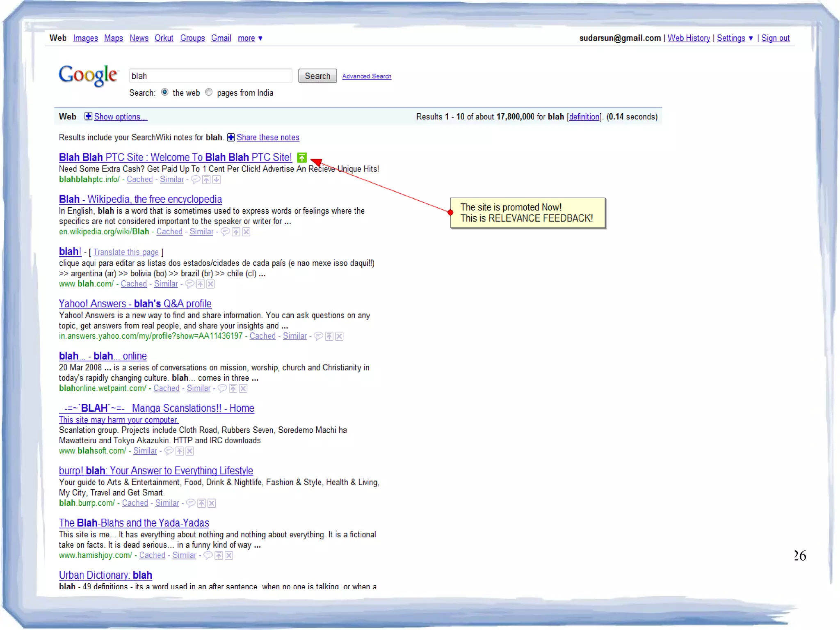Screen dimensions: 840x630
Task: Expand plus icon beside Share these notes
Action: click(x=231, y=137)
